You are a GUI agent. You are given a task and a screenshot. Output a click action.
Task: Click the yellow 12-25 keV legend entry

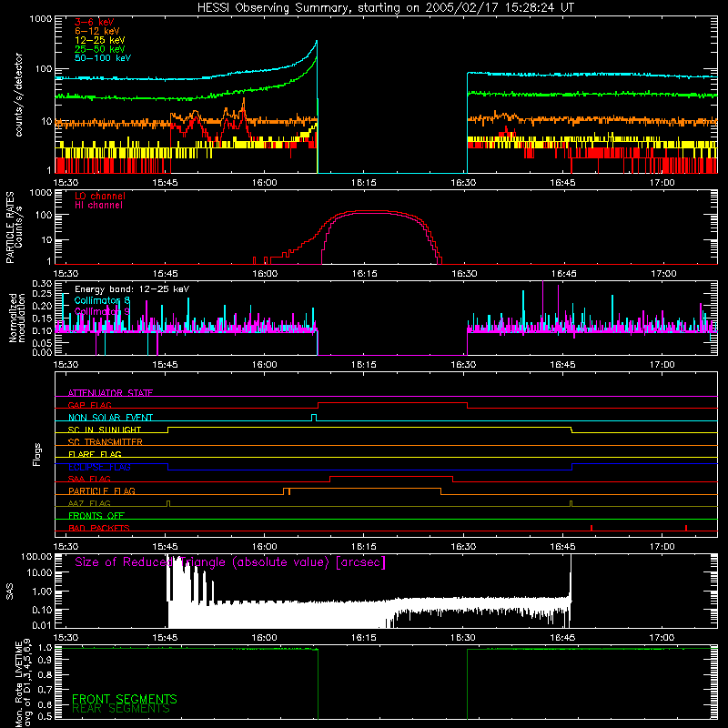100,40
